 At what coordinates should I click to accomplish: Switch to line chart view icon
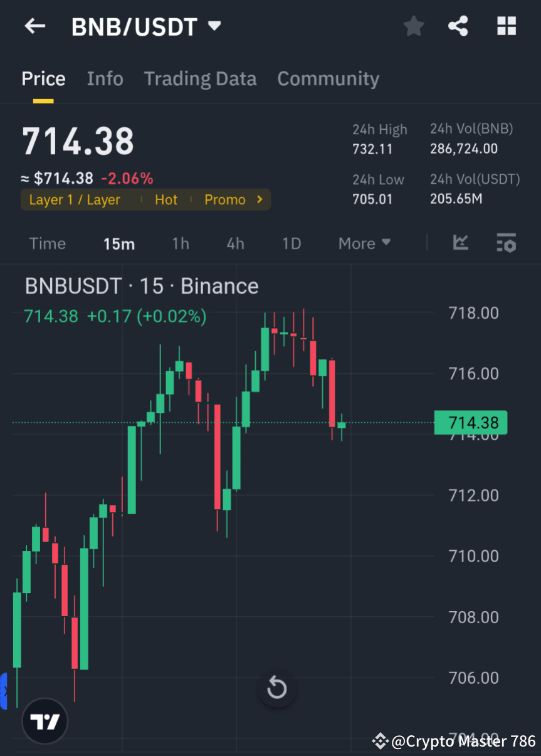click(x=461, y=243)
